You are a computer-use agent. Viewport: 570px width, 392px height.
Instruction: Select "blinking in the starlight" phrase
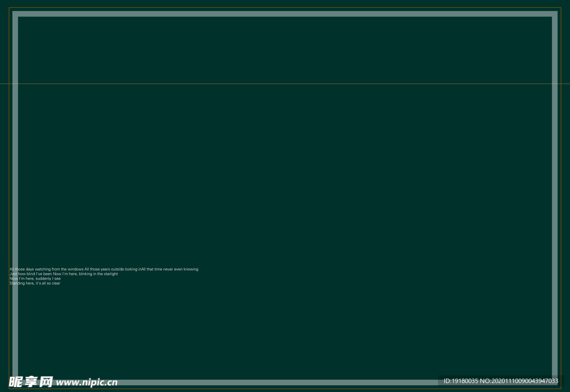99,274
